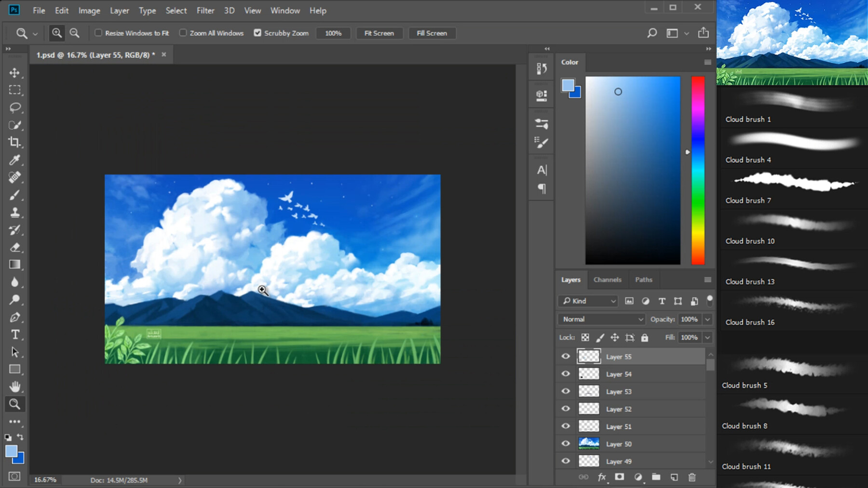This screenshot has height=488, width=868.
Task: Hide Layer 50
Action: pyautogui.click(x=566, y=443)
